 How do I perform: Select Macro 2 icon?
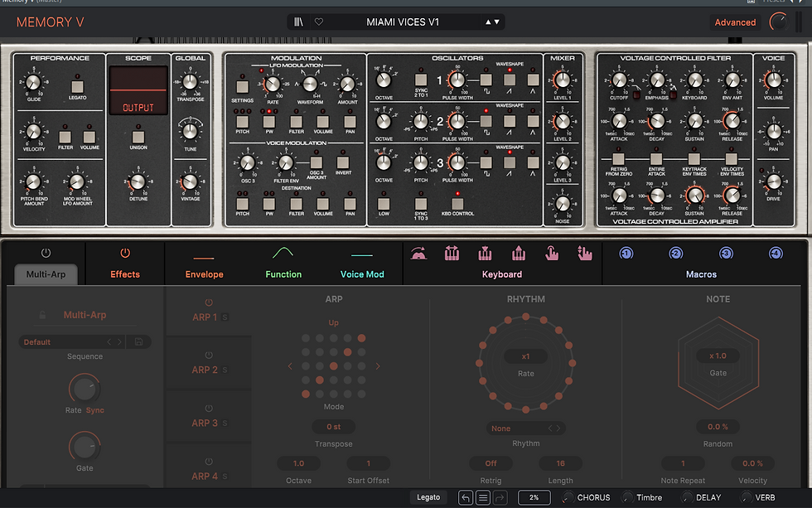tap(676, 254)
